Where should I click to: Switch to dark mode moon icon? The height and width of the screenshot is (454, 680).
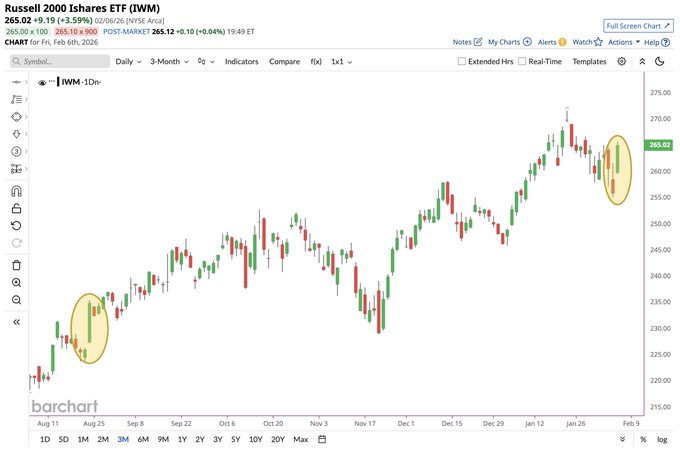pos(660,61)
